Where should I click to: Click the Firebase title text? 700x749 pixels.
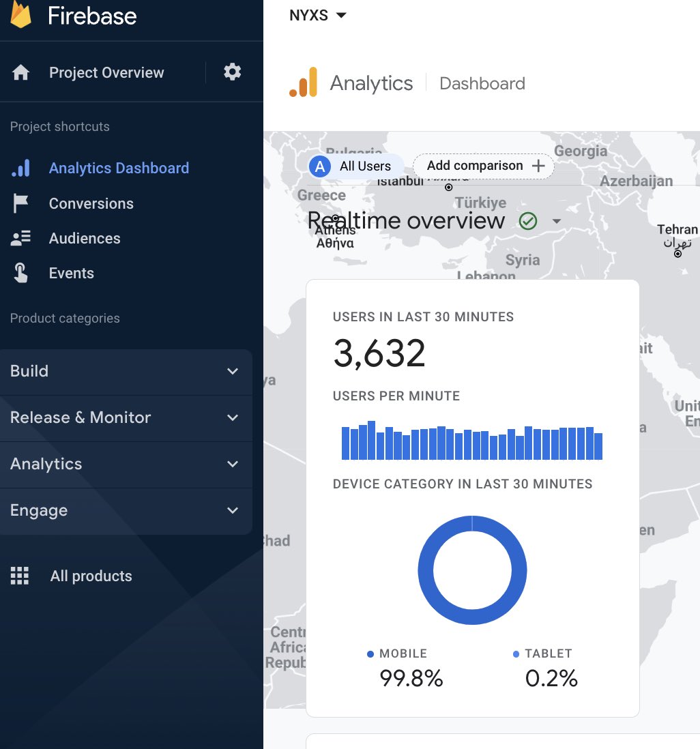[x=92, y=16]
